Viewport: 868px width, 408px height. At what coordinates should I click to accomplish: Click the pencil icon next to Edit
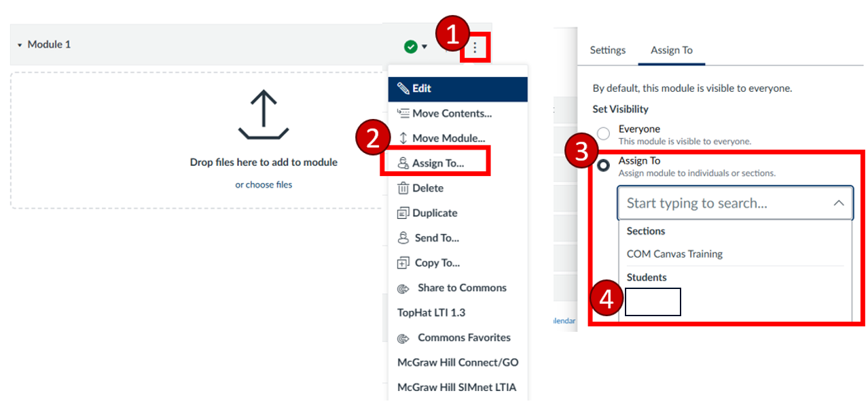pos(403,88)
